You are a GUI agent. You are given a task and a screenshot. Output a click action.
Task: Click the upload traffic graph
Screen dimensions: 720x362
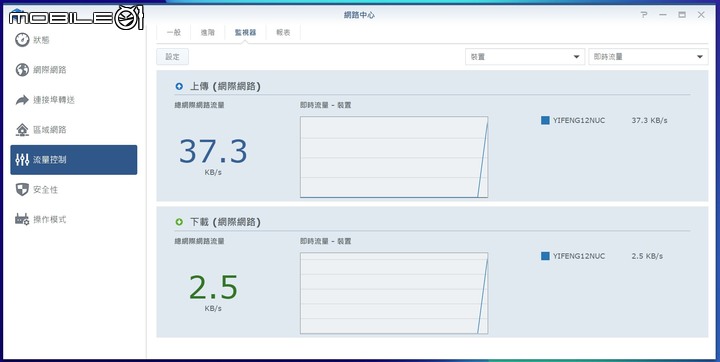click(394, 157)
